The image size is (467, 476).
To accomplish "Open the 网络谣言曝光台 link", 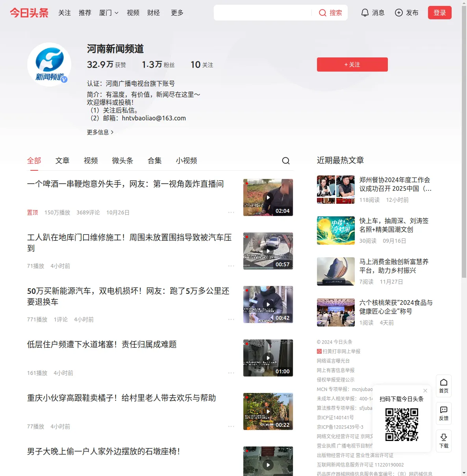I will (x=333, y=361).
